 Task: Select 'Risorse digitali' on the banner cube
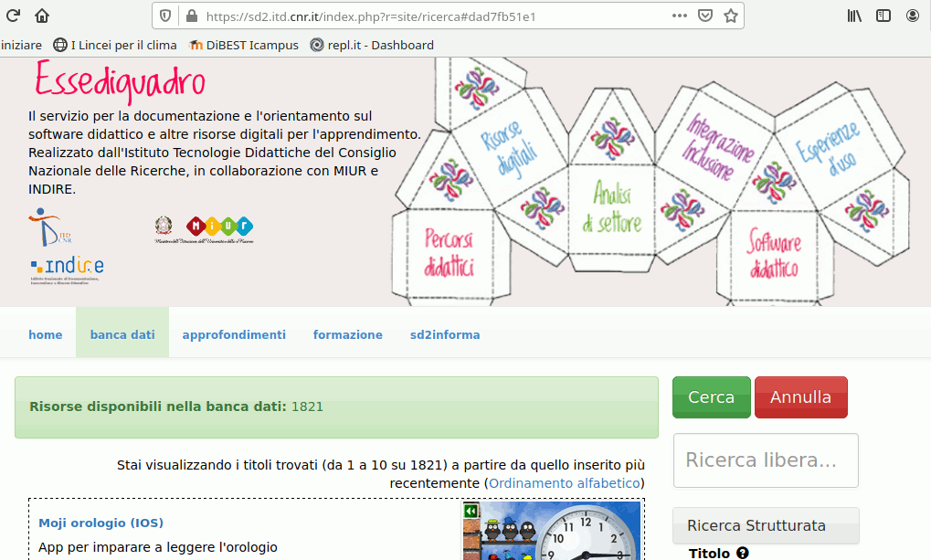click(x=509, y=149)
